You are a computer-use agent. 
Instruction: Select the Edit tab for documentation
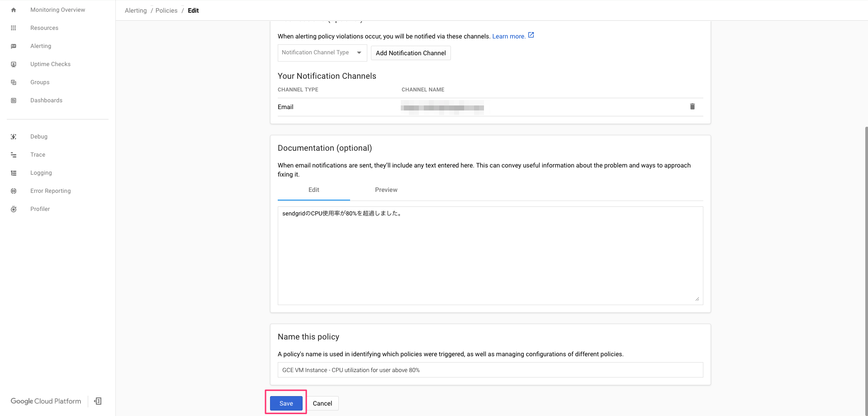[x=313, y=190]
